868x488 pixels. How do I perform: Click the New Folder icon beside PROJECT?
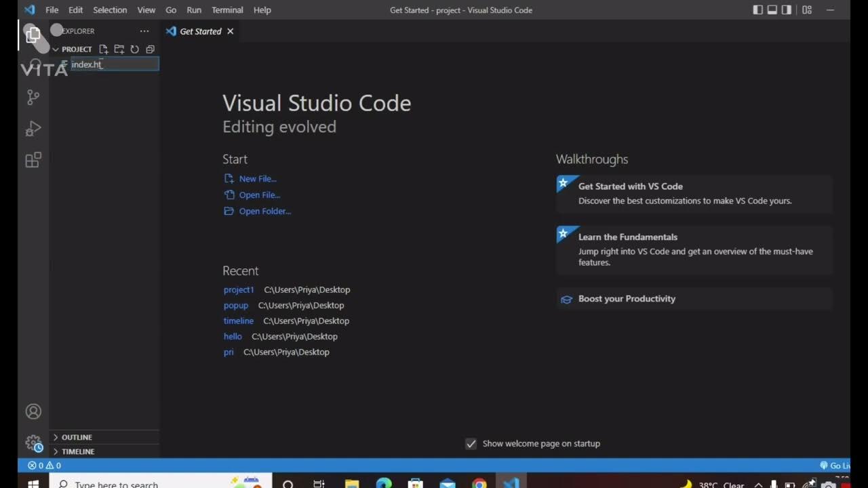click(119, 49)
